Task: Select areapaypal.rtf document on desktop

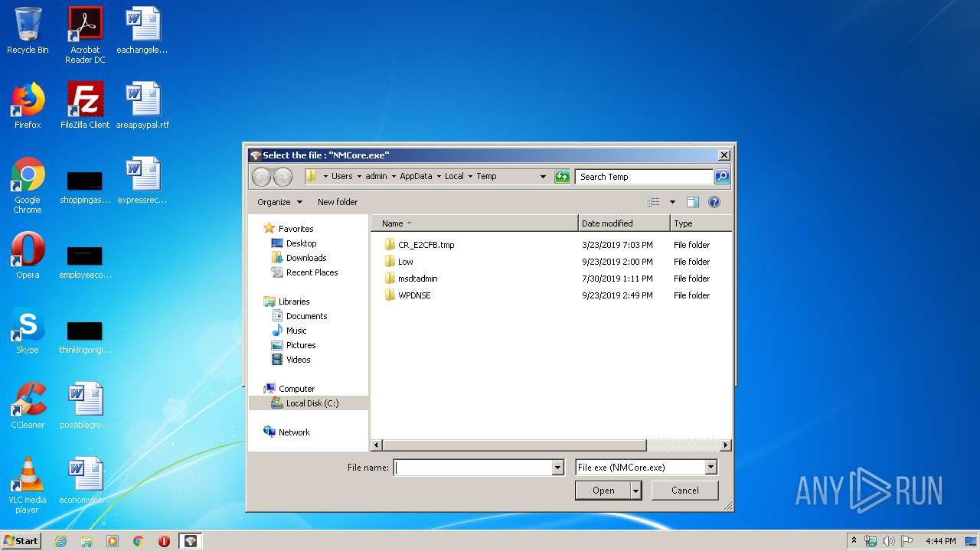Action: click(x=142, y=106)
